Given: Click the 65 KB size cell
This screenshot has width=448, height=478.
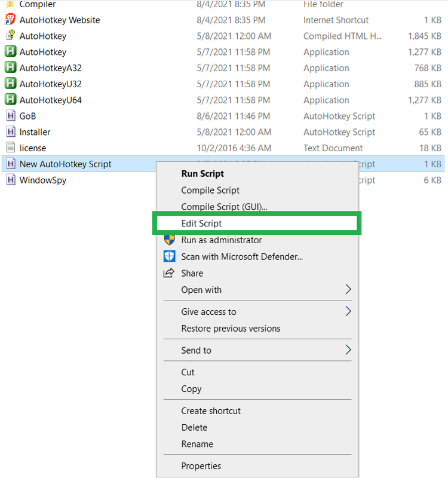Looking at the screenshot, I should [x=430, y=132].
